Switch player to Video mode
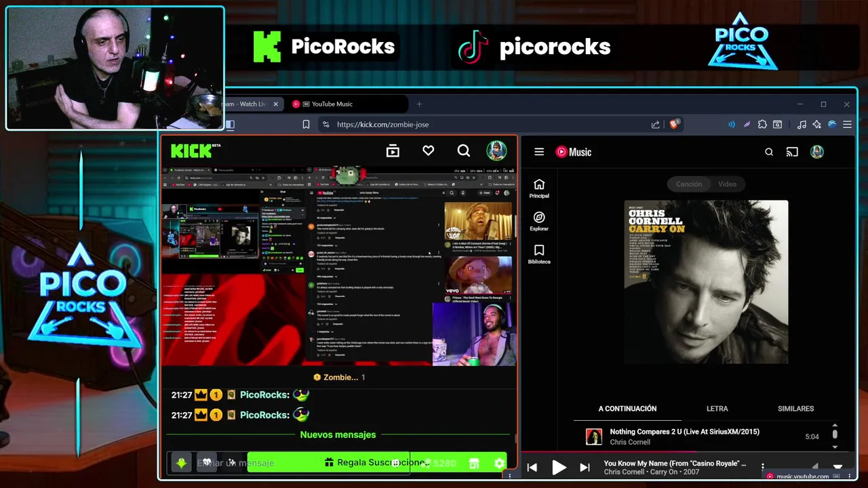 tap(727, 184)
